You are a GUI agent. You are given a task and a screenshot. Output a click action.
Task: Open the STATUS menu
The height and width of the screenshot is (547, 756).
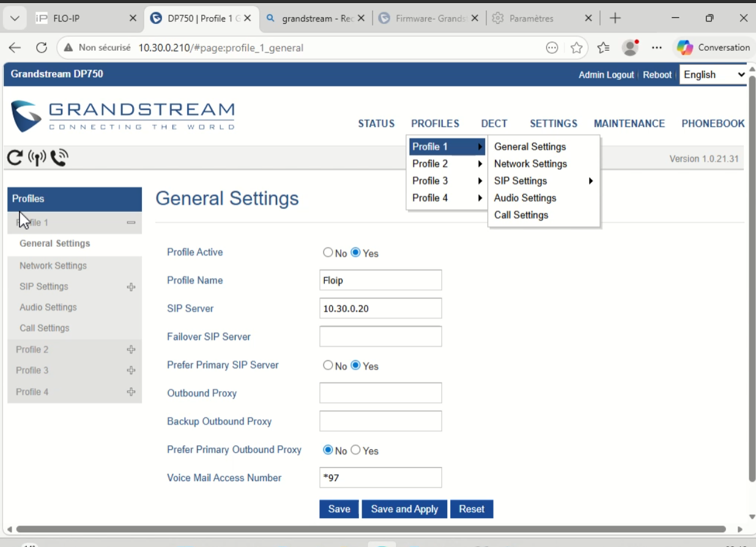pos(376,123)
